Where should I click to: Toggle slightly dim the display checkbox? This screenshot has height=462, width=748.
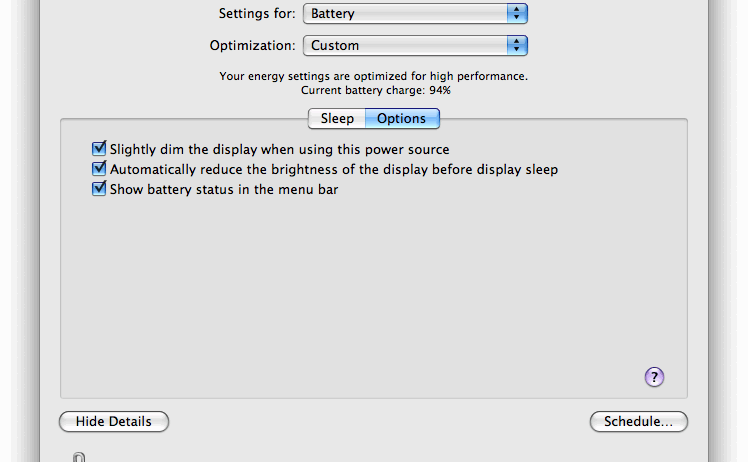(99, 149)
